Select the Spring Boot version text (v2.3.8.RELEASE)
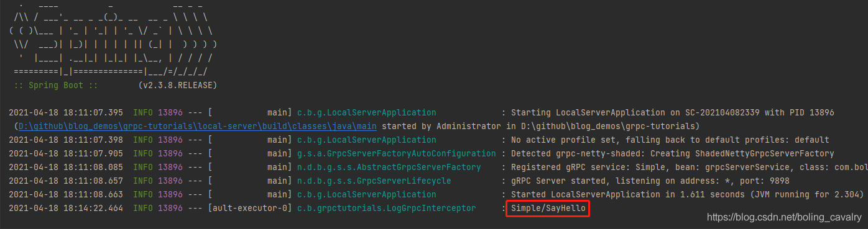Viewport: 868px width, 229px height. 178,85
